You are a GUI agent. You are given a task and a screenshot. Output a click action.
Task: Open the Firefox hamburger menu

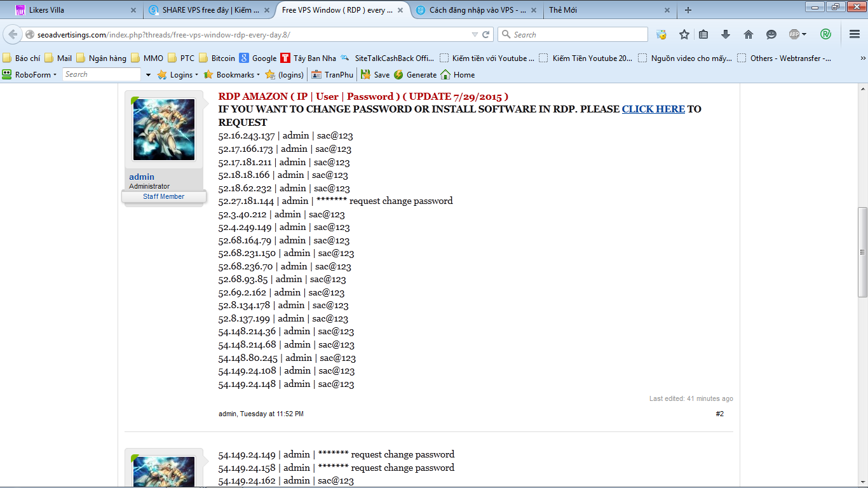855,34
